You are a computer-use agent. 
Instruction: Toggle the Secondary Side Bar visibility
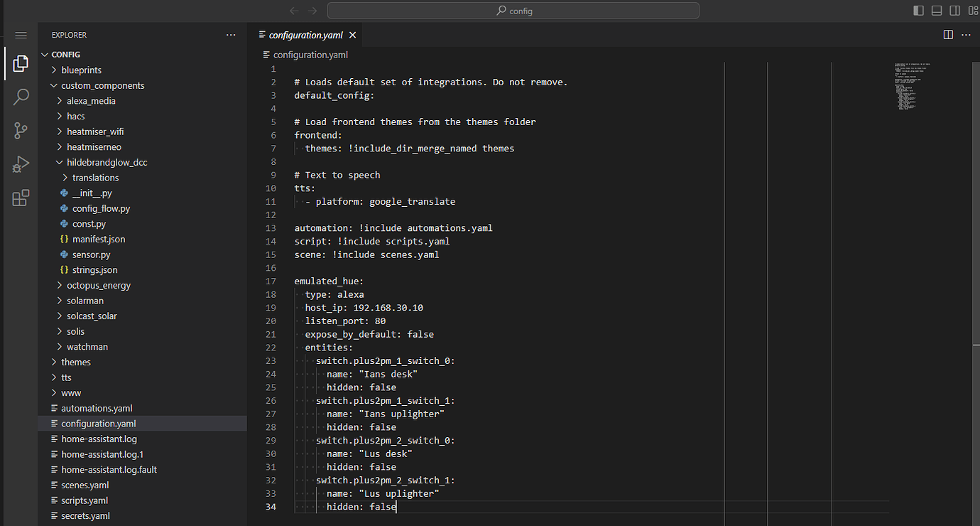pos(954,10)
